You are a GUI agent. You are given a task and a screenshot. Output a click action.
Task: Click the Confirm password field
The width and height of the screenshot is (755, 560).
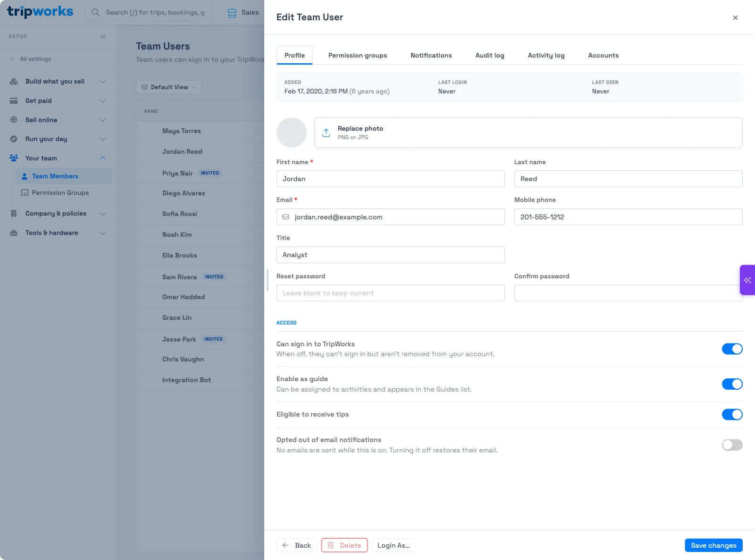[x=629, y=293]
